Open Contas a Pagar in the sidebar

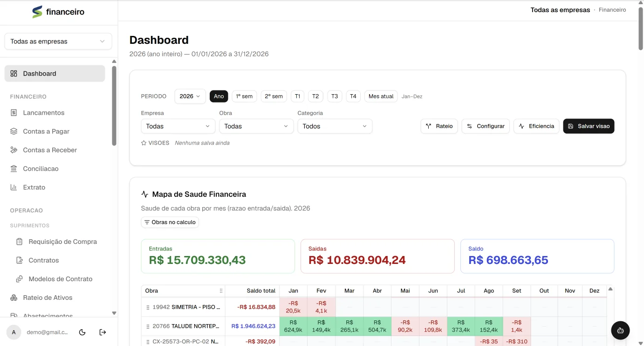coord(55,131)
